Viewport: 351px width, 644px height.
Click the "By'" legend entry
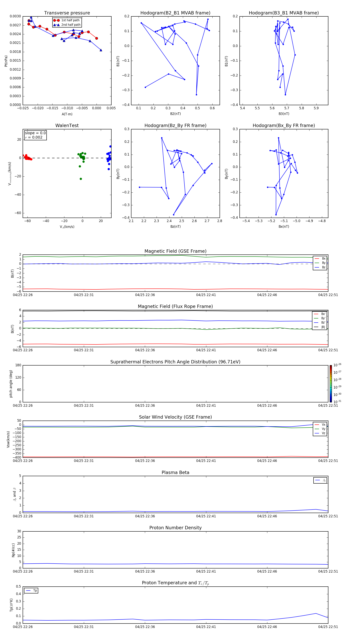[320, 318]
